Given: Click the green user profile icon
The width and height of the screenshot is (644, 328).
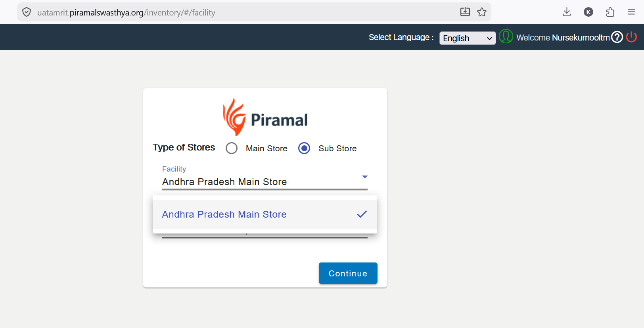Looking at the screenshot, I should click(x=506, y=37).
